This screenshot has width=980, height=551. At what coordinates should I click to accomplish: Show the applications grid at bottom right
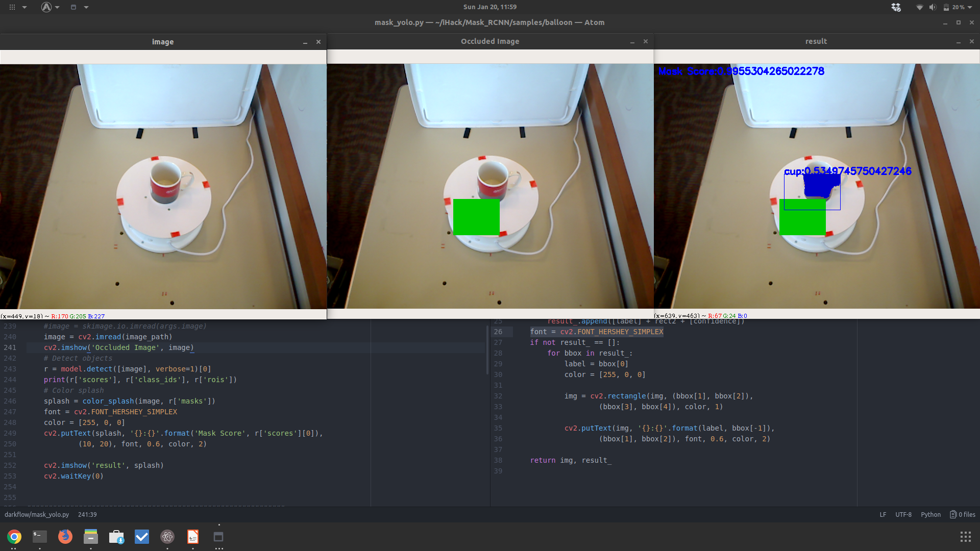(965, 537)
